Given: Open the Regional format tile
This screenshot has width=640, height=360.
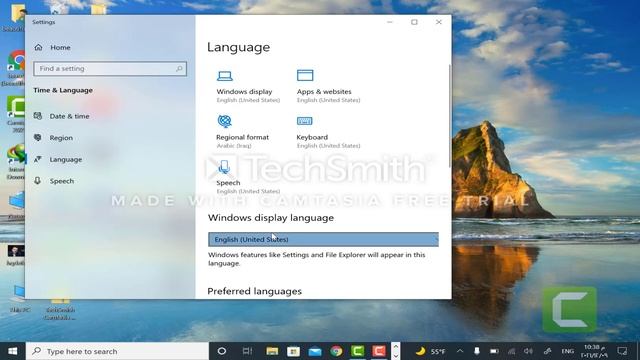Looking at the screenshot, I should point(242,132).
